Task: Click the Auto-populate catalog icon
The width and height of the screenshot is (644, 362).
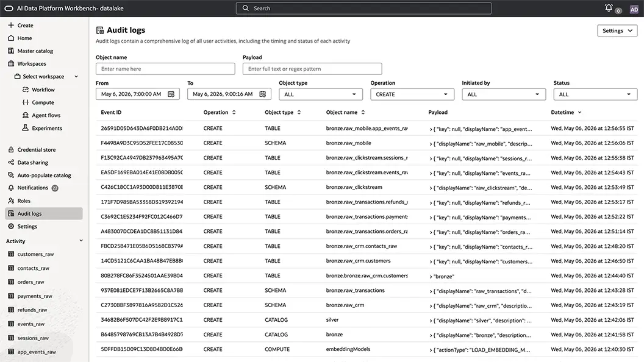Action: click(11, 175)
